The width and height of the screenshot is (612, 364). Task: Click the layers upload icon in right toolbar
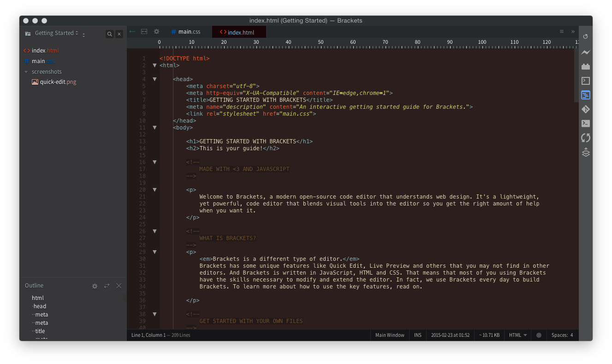click(x=586, y=152)
